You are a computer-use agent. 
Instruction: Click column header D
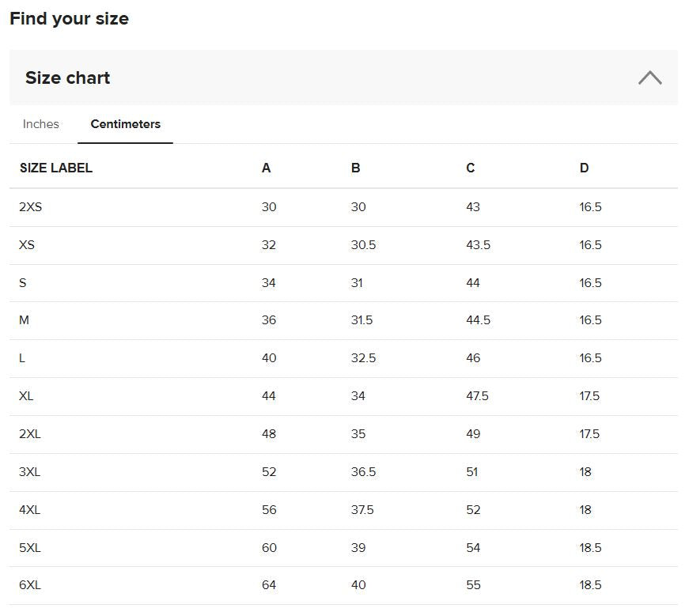585,168
